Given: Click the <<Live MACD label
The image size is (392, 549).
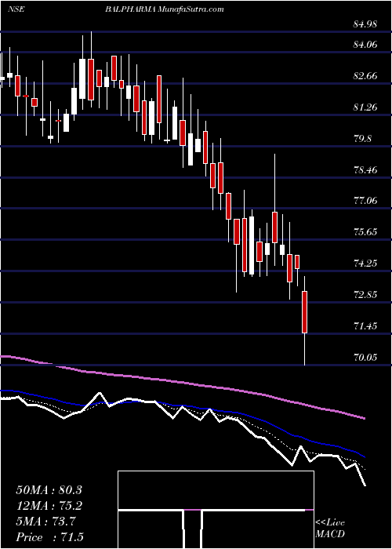Looking at the screenshot, I should click(x=330, y=529).
